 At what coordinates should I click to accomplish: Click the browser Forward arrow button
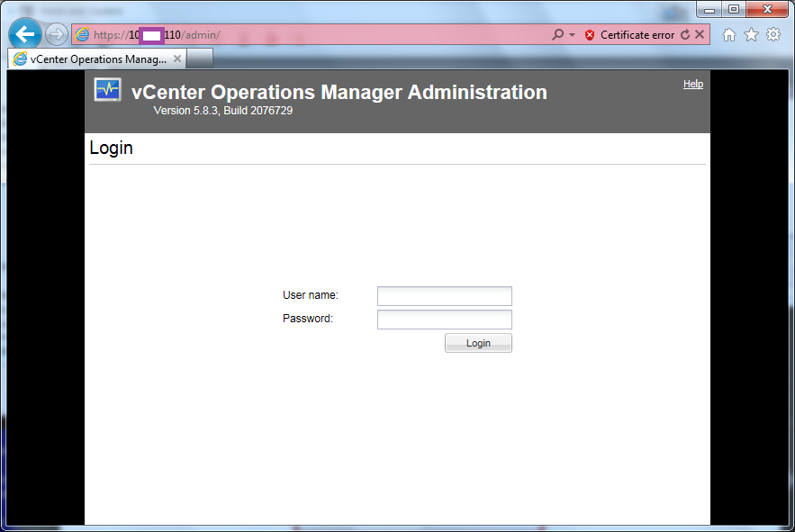(57, 34)
